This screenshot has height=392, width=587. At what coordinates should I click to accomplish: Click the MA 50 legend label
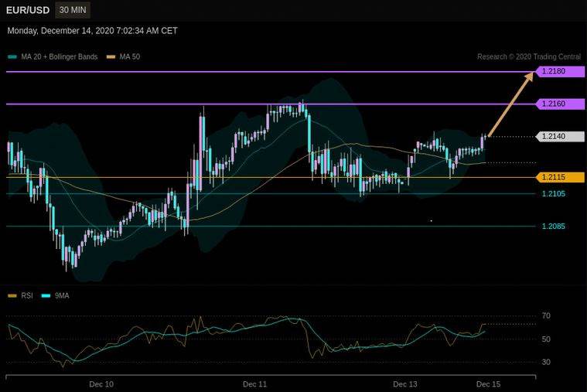coord(129,57)
